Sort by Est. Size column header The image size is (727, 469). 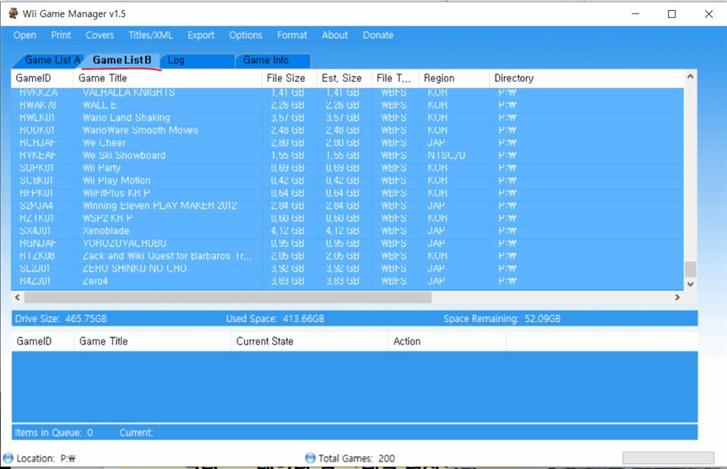pos(344,78)
